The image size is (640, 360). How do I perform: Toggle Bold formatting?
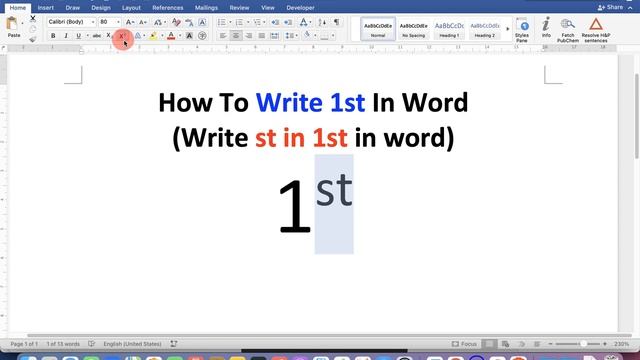pyautogui.click(x=53, y=36)
